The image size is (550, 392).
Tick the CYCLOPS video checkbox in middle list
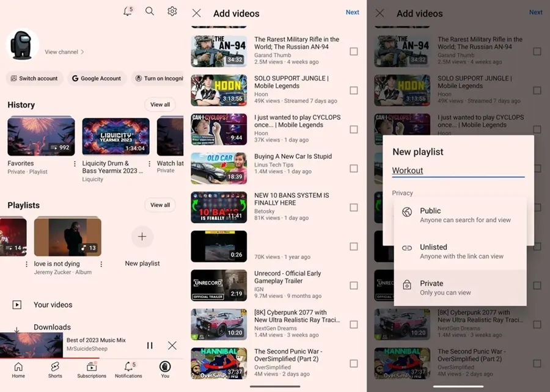[x=354, y=129]
